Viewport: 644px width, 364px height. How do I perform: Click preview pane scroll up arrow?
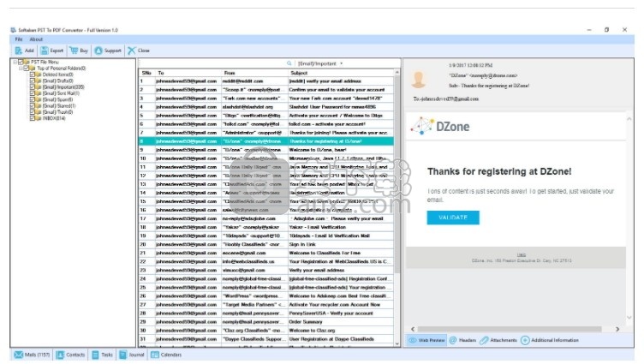click(x=629, y=119)
